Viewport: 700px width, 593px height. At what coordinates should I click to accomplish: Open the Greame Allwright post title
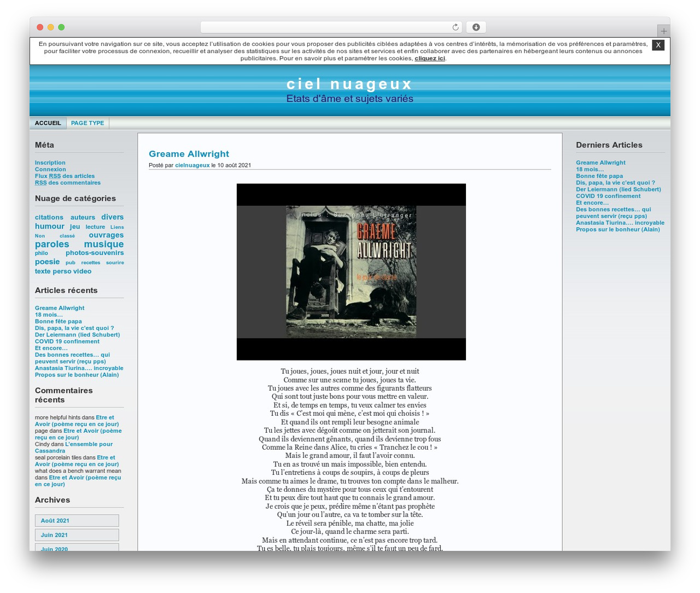click(189, 154)
